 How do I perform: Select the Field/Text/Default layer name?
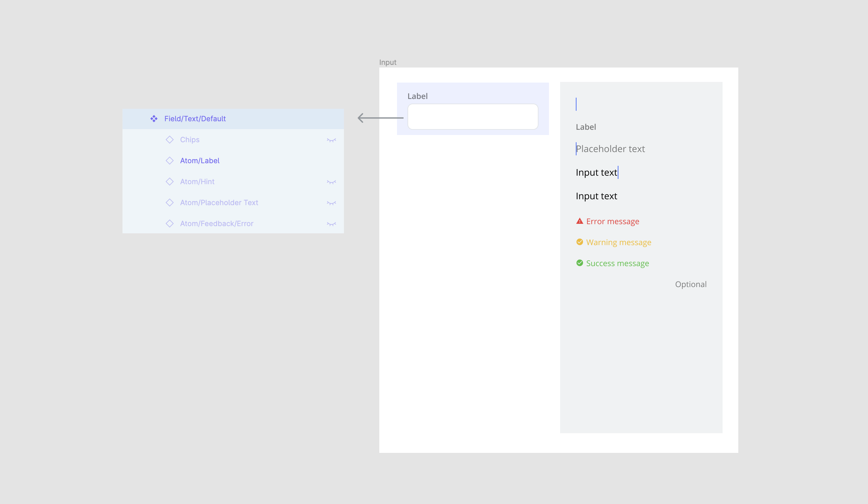click(195, 119)
